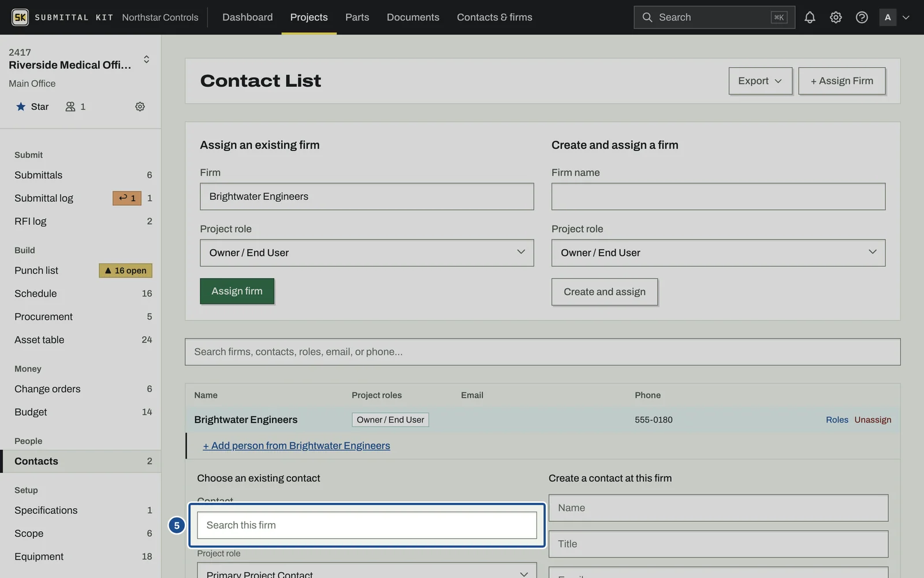Click the 16 open warning badge
The width and height of the screenshot is (924, 578).
125,271
